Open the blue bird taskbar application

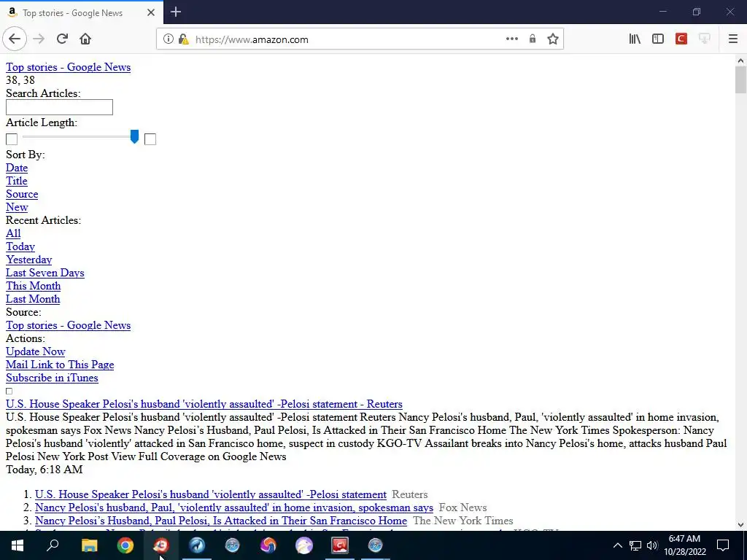click(x=197, y=545)
